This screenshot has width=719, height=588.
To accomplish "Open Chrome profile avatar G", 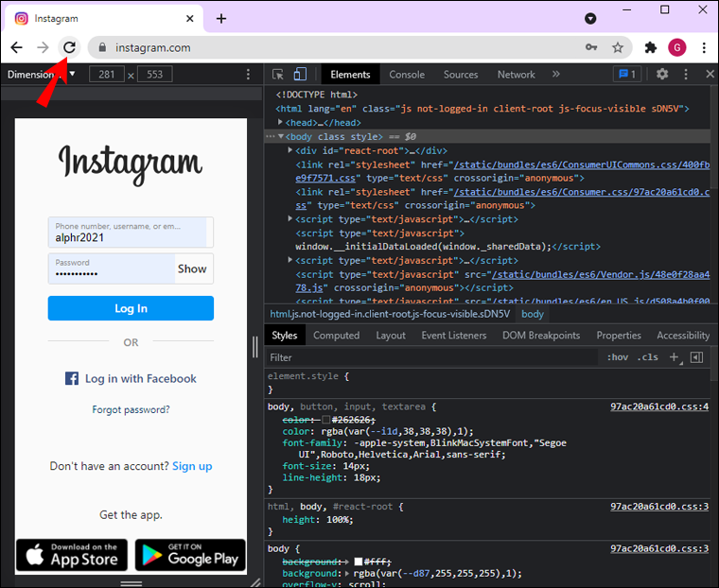I will click(676, 47).
